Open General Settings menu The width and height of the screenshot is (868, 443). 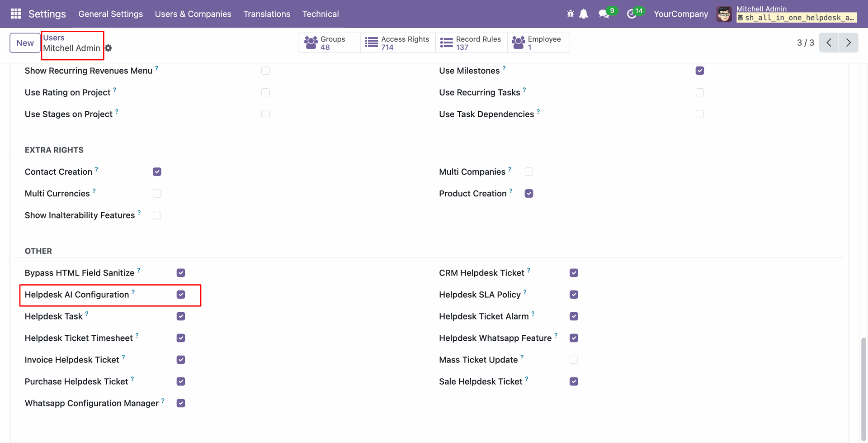[x=110, y=14]
